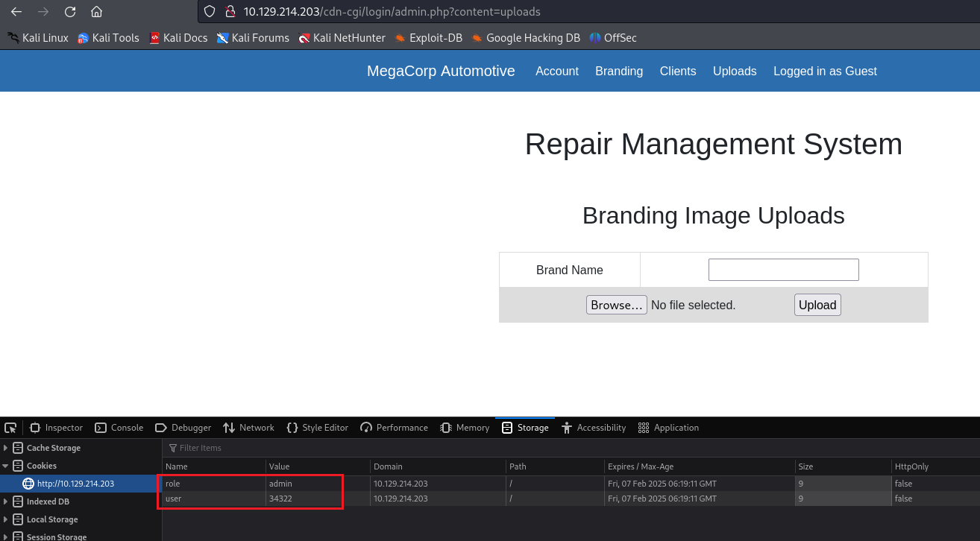The image size is (980, 541).
Task: Reload the page with the refresh icon
Action: pyautogui.click(x=69, y=11)
